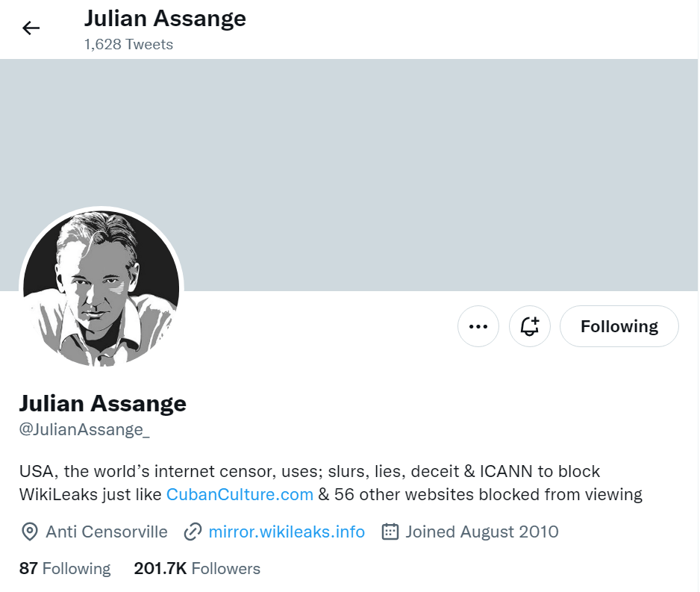Click the Julian Assange top header title

coord(165,19)
